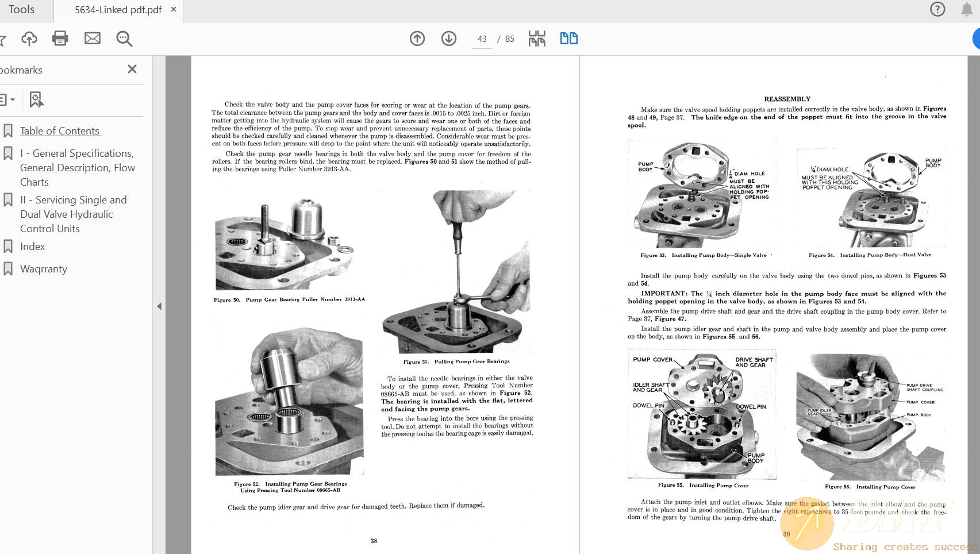The height and width of the screenshot is (554, 980).
Task: Click the Figure 50 bearing puller photo
Action: coord(284,244)
